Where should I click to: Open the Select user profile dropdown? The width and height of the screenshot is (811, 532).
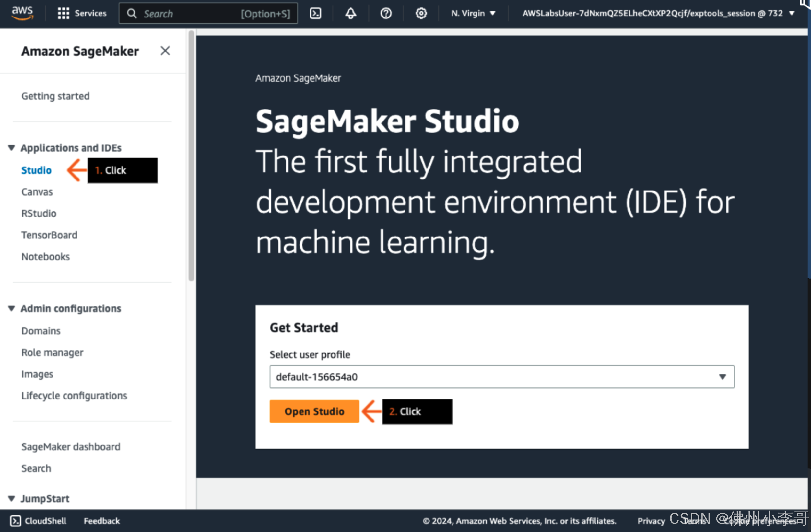[x=501, y=377]
